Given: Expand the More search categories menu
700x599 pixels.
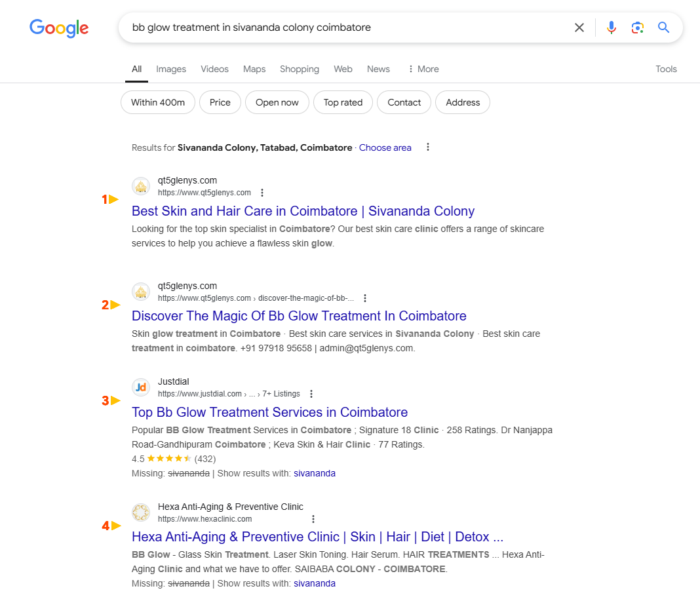Looking at the screenshot, I should point(423,69).
